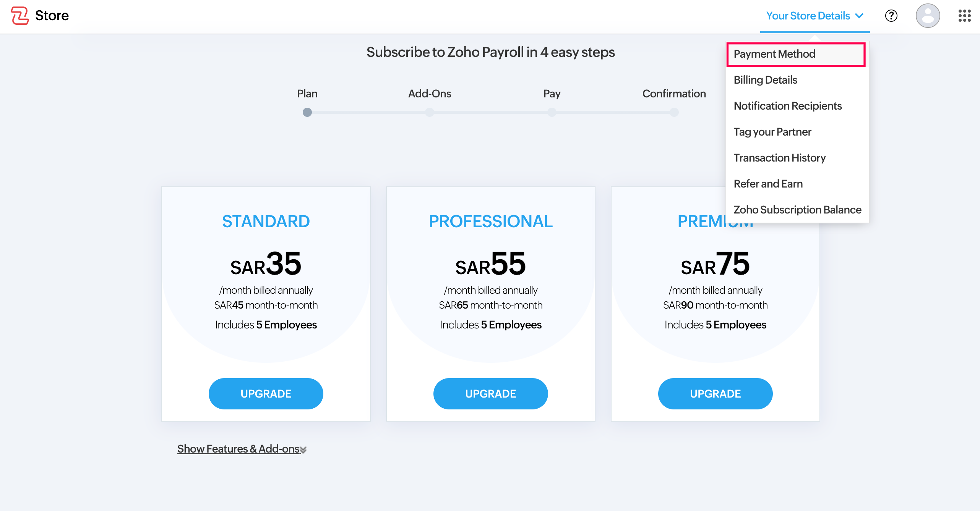Select Payment Method from the menu

click(774, 54)
